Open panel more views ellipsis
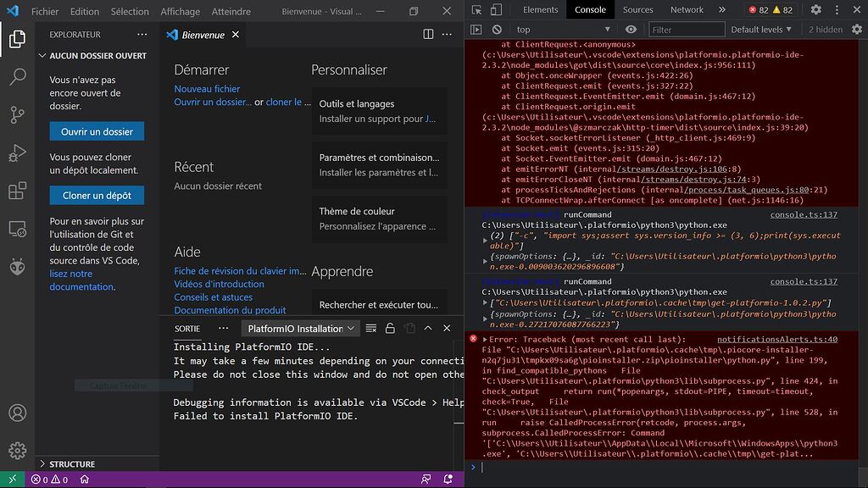 pos(223,328)
